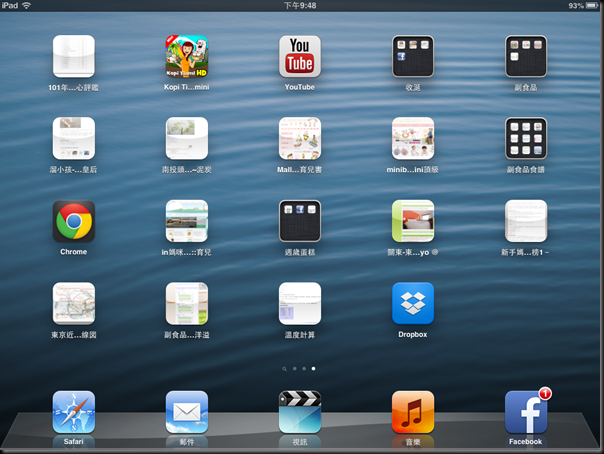604x454 pixels.
Task: Open the 副食品 folder
Action: [x=526, y=56]
